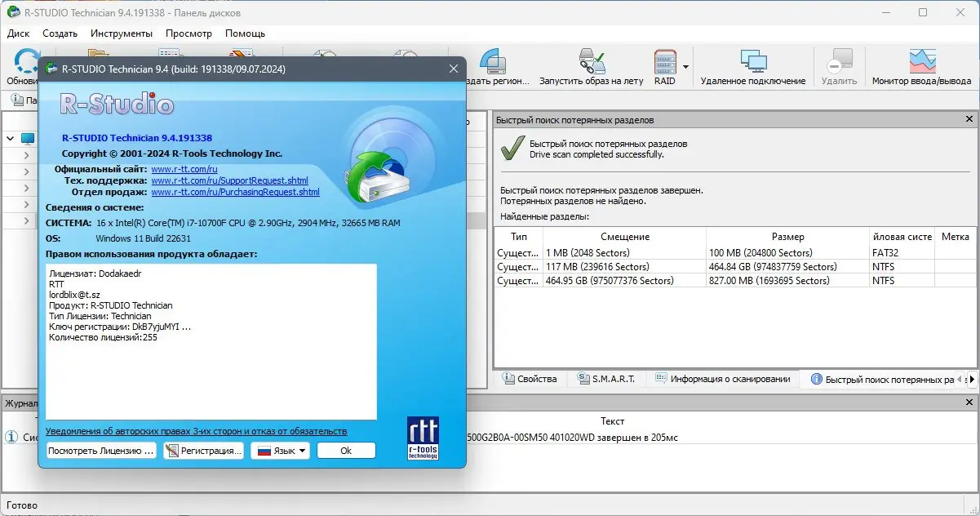Open the Язык language dropdown
The image size is (980, 516).
[281, 450]
